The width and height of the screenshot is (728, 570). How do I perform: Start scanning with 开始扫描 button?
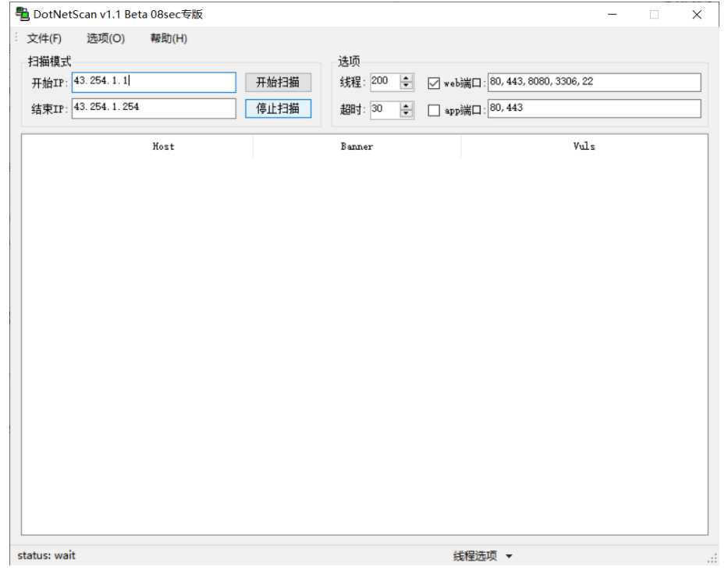coord(278,83)
